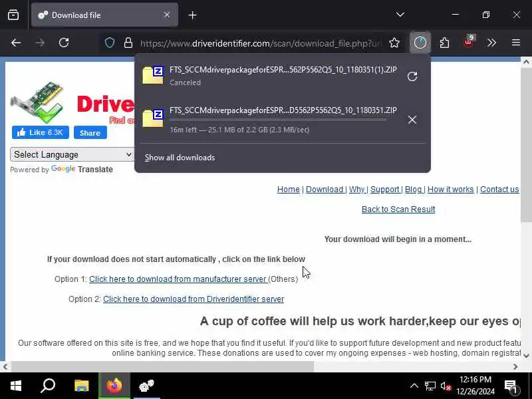532x399 pixels.
Task: Click the vertical scrollbar up arrow
Action: 526,62
